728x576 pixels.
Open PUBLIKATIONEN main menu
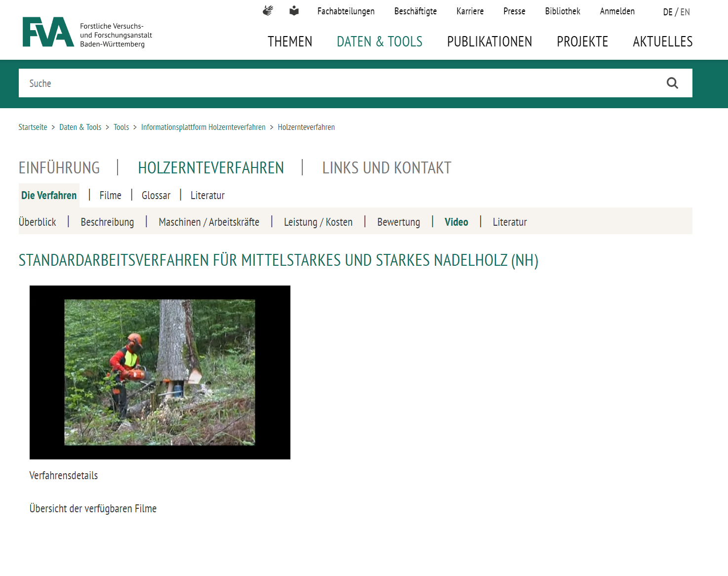pos(489,42)
